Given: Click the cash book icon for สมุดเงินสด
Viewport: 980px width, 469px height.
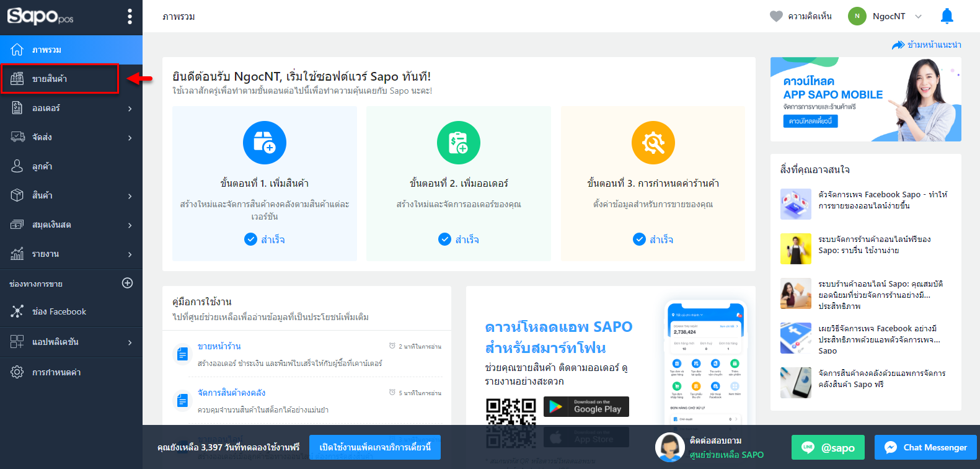Looking at the screenshot, I should click(x=17, y=225).
